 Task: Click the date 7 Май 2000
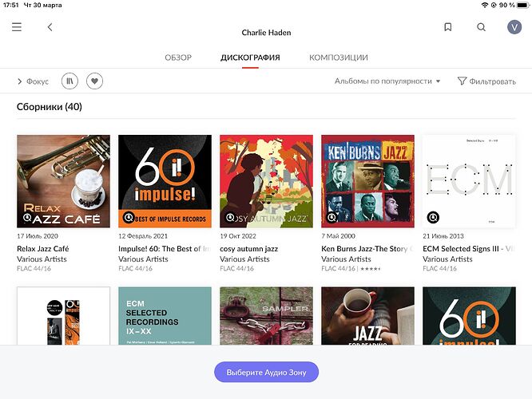coord(338,236)
